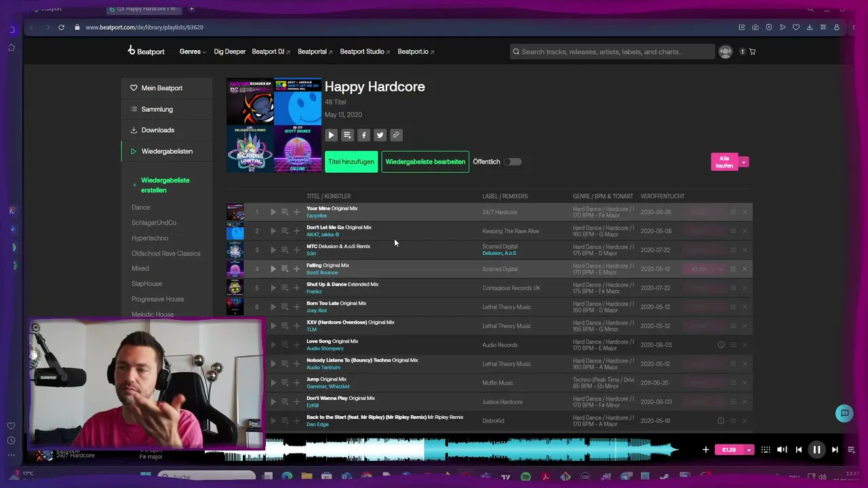Add Shut Up & Dance to playlist
The image size is (868, 488).
296,288
